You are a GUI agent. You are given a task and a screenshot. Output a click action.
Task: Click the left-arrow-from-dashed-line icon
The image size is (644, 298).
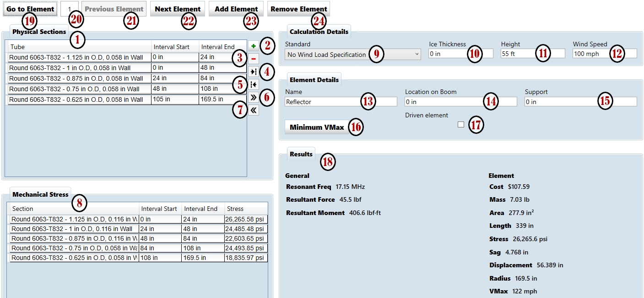click(x=253, y=84)
